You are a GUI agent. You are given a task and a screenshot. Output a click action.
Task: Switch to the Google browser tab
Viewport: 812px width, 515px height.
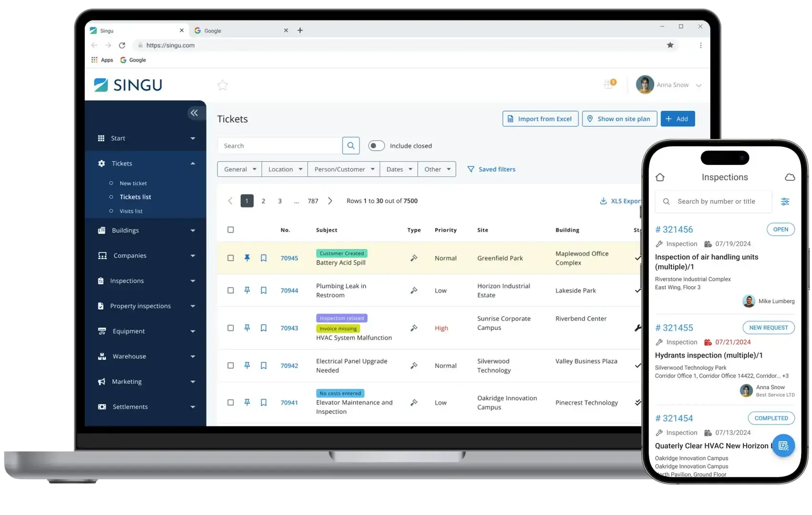(238, 31)
